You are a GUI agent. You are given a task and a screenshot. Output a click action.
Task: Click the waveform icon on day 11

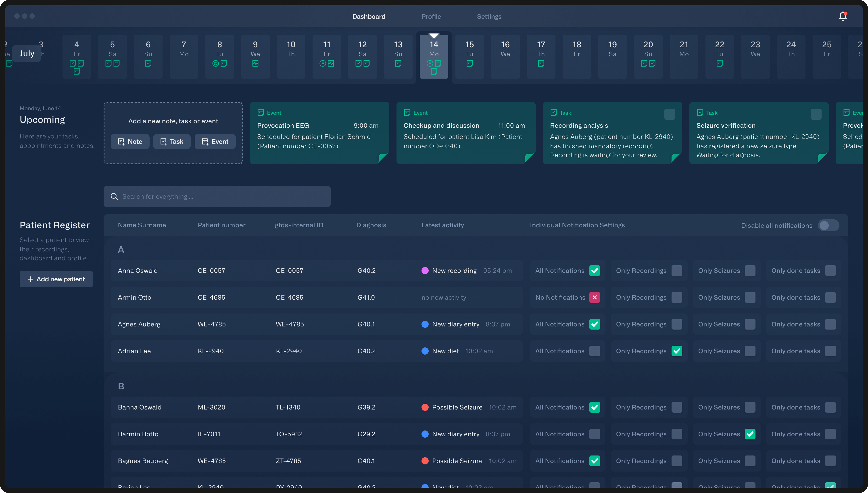point(331,63)
